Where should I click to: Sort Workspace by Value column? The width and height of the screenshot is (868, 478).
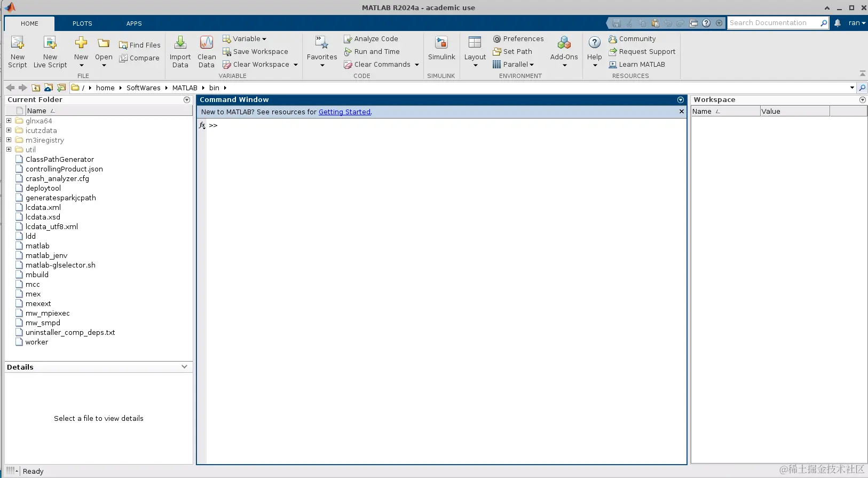click(x=795, y=111)
